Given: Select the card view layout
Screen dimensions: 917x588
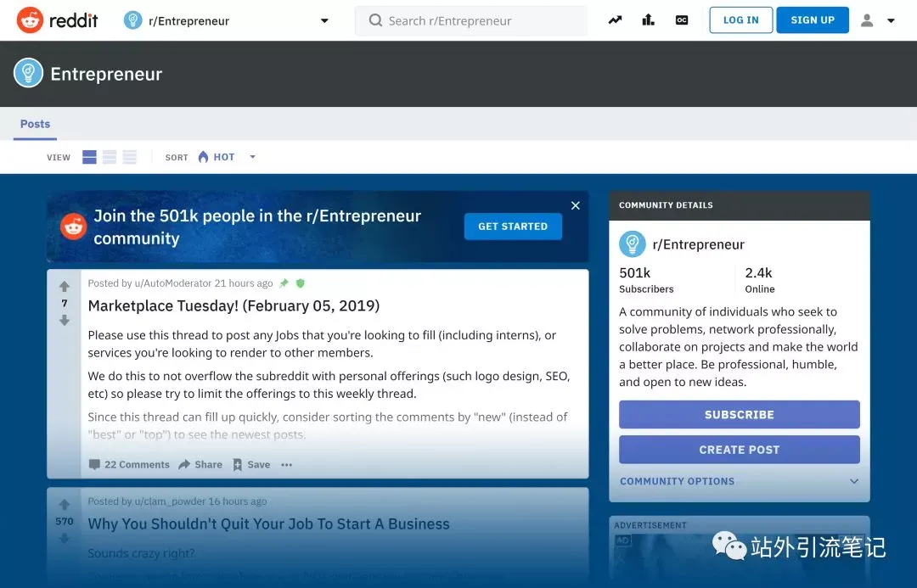Looking at the screenshot, I should tap(89, 157).
